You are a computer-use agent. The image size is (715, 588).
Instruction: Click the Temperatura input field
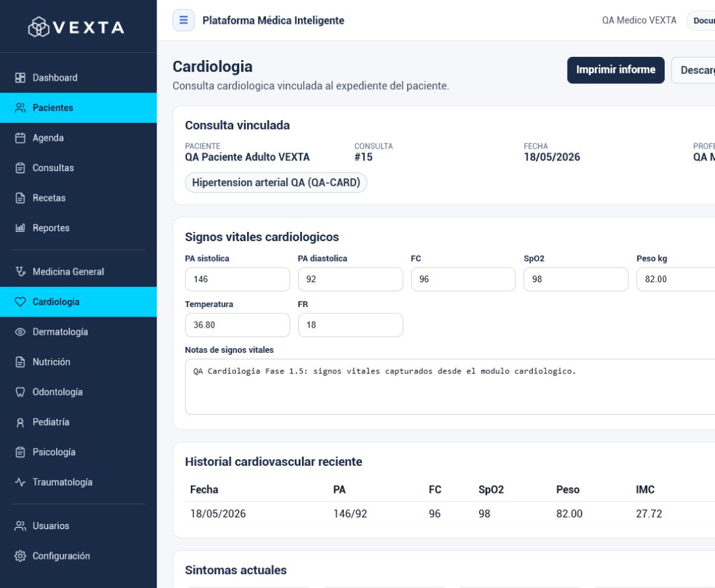pos(237,324)
